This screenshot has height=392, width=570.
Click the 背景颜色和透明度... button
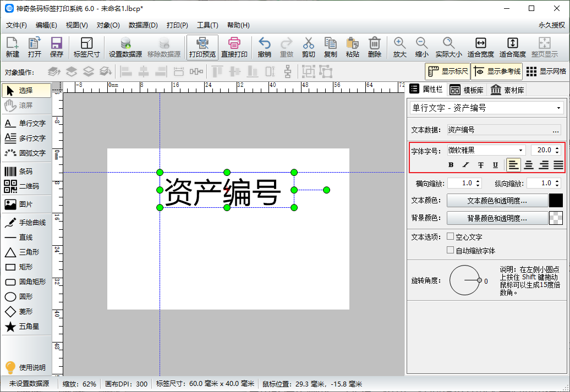coord(497,218)
